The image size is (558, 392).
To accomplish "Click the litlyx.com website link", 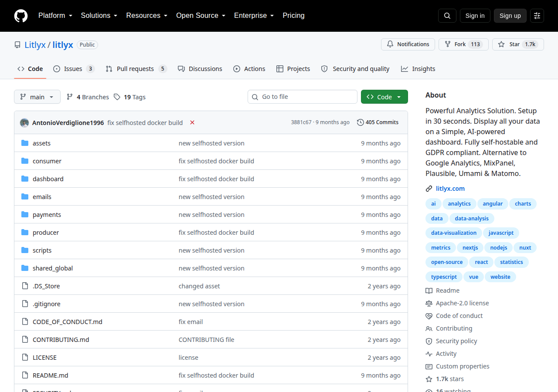I will 450,189.
